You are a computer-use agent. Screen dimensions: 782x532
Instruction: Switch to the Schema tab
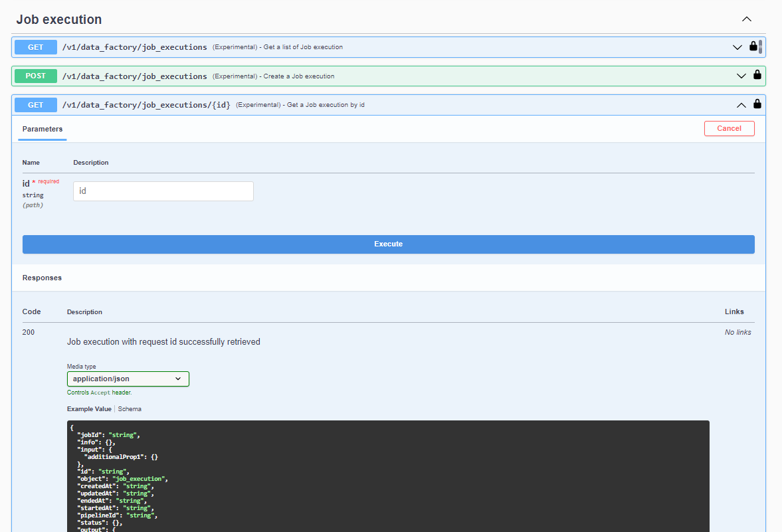tap(130, 409)
